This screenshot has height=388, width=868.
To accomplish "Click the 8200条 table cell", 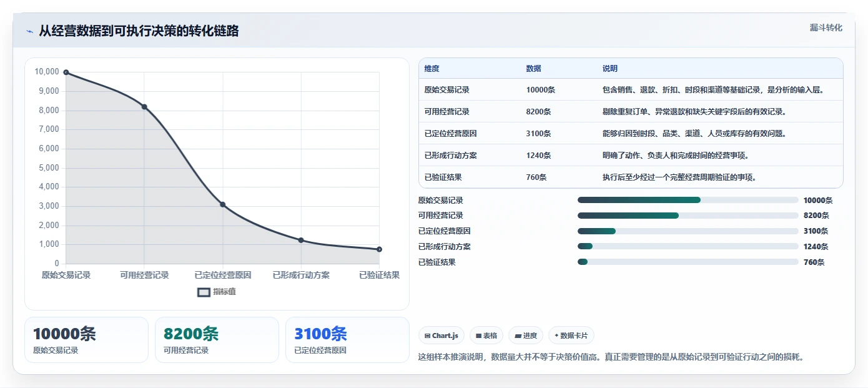I will tap(538, 112).
